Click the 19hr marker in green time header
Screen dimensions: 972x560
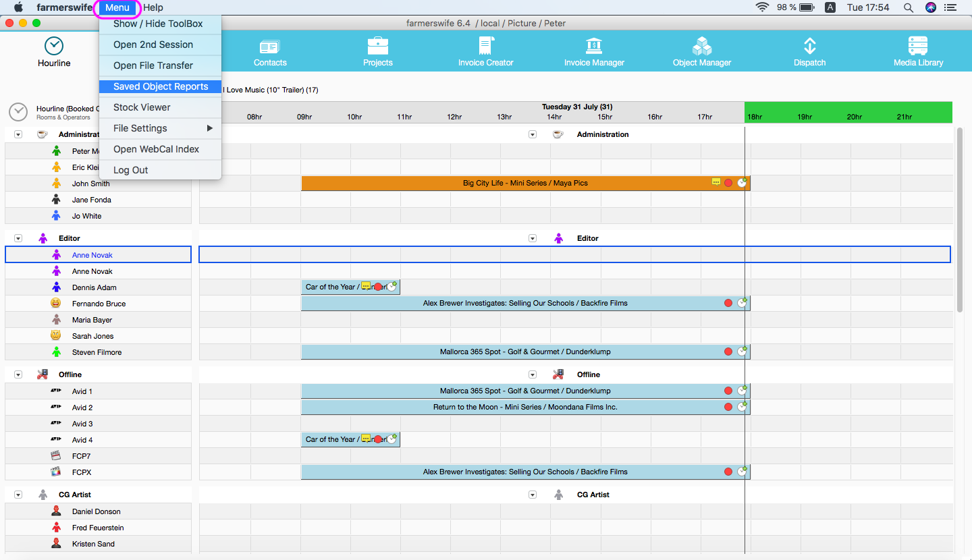coord(805,117)
